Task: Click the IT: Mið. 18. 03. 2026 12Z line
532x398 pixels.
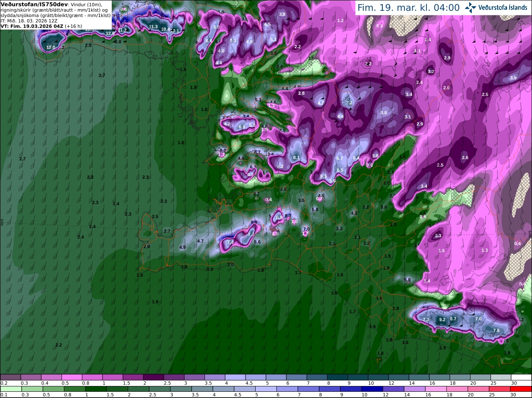Action: 29,21
